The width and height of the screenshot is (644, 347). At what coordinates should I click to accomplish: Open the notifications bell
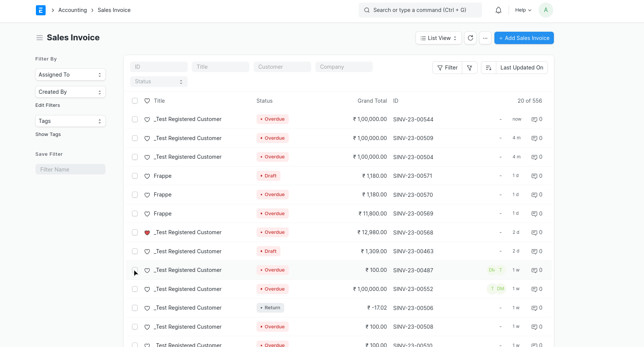[x=499, y=10]
